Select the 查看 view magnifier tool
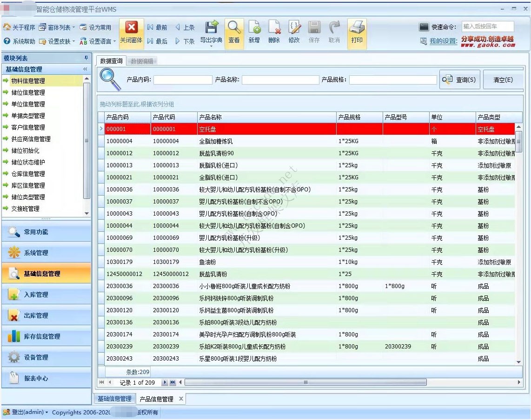531x420 pixels. [x=234, y=33]
